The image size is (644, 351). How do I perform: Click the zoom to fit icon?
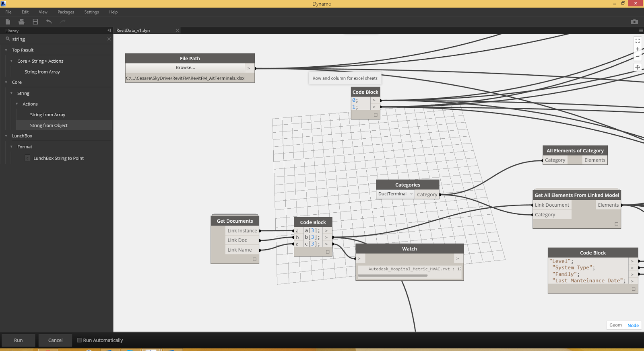(638, 41)
